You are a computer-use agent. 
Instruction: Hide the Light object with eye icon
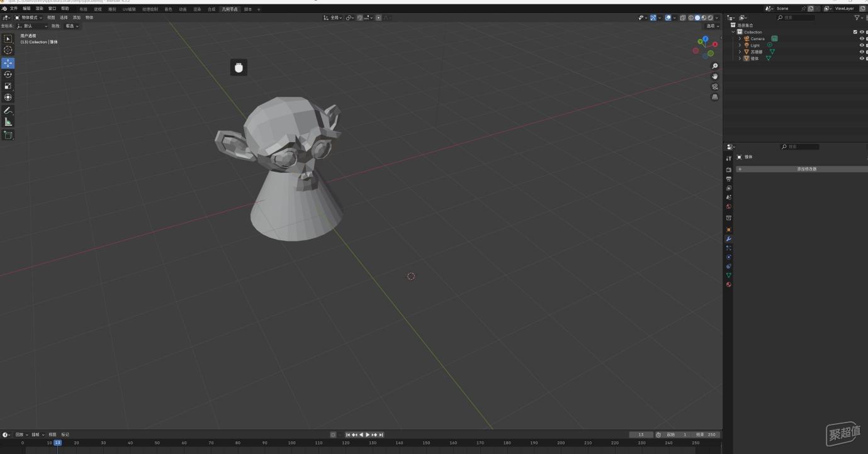coord(862,45)
